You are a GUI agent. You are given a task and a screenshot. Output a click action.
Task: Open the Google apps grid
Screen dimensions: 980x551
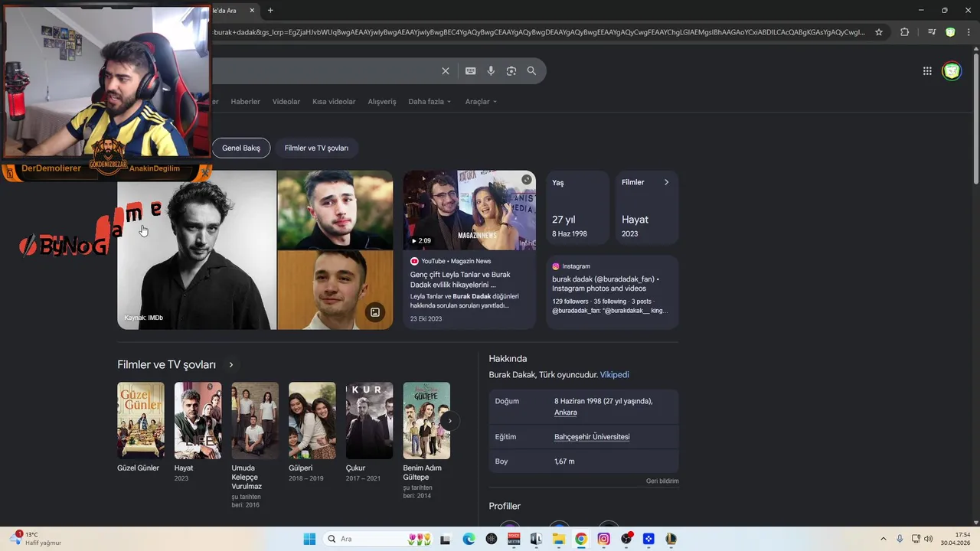927,71
